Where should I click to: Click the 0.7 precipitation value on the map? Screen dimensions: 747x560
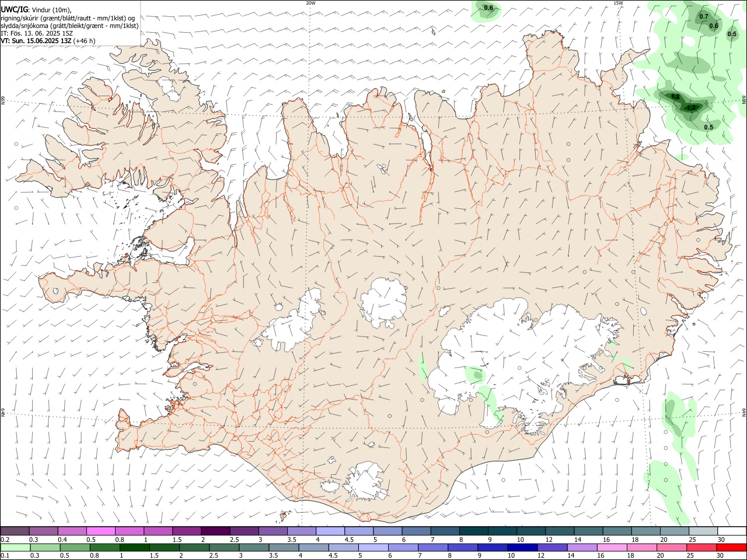(x=704, y=16)
